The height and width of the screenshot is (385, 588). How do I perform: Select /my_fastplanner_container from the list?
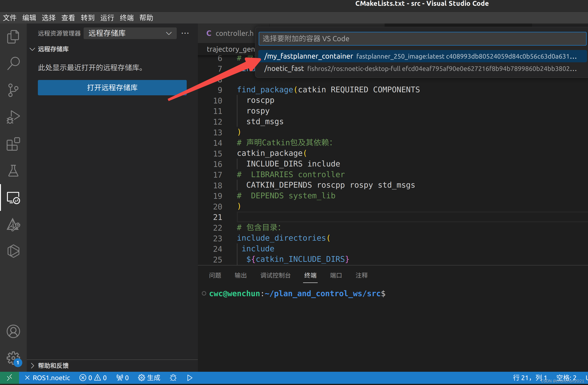[422, 56]
